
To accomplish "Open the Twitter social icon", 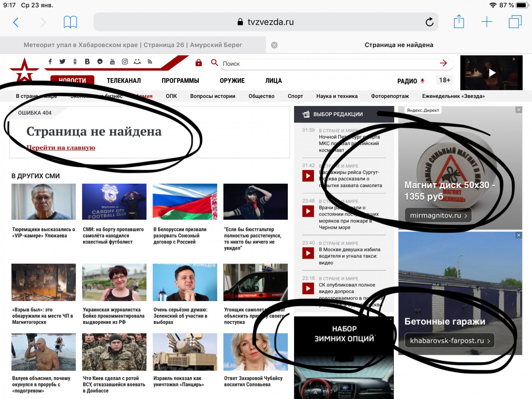I will pyautogui.click(x=62, y=62).
